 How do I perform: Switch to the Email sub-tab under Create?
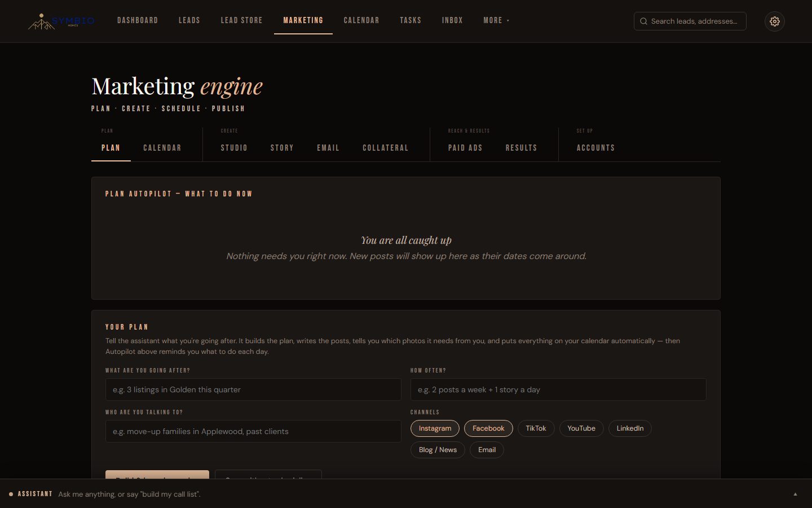coord(328,148)
